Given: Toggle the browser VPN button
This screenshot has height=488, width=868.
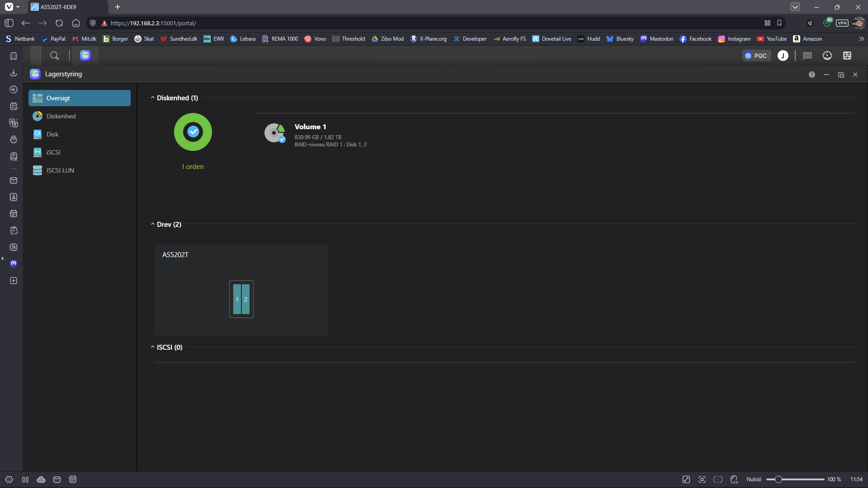Looking at the screenshot, I should (842, 23).
